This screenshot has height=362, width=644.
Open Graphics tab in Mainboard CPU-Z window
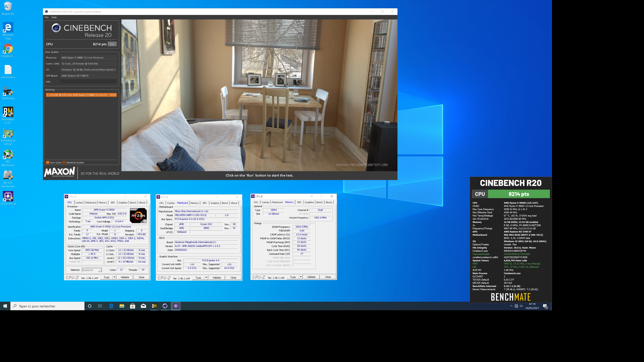(x=215, y=203)
